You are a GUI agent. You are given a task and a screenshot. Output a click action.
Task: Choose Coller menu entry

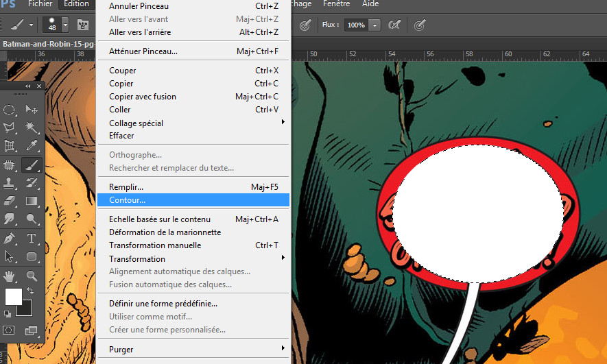point(193,110)
